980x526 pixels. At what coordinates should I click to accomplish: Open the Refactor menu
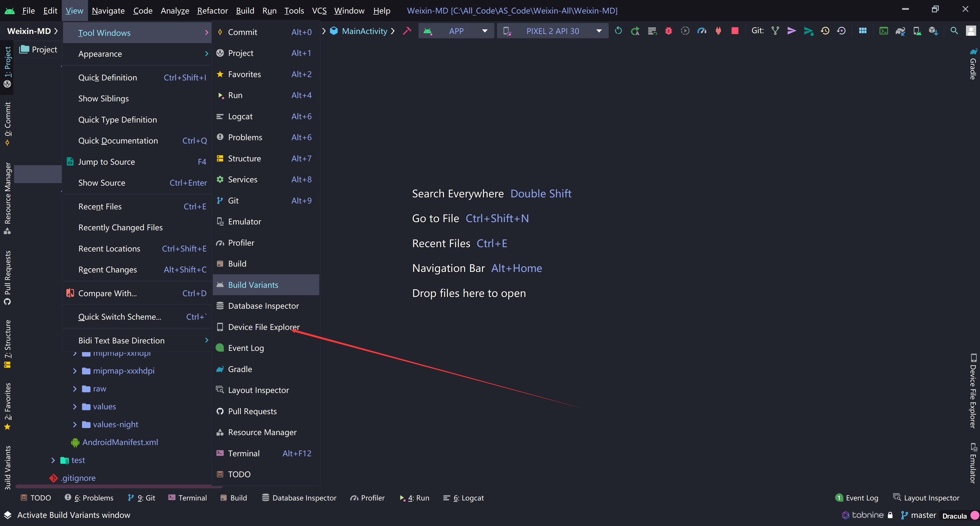click(212, 11)
